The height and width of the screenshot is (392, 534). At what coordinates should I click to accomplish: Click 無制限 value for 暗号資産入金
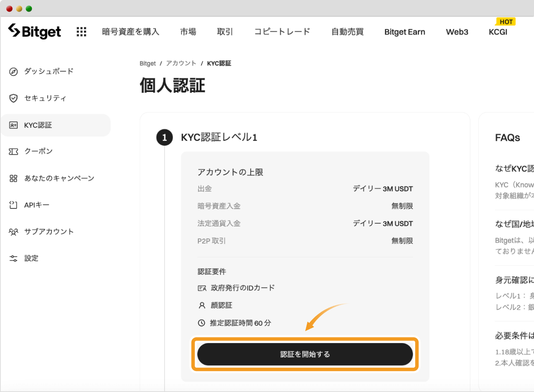402,206
